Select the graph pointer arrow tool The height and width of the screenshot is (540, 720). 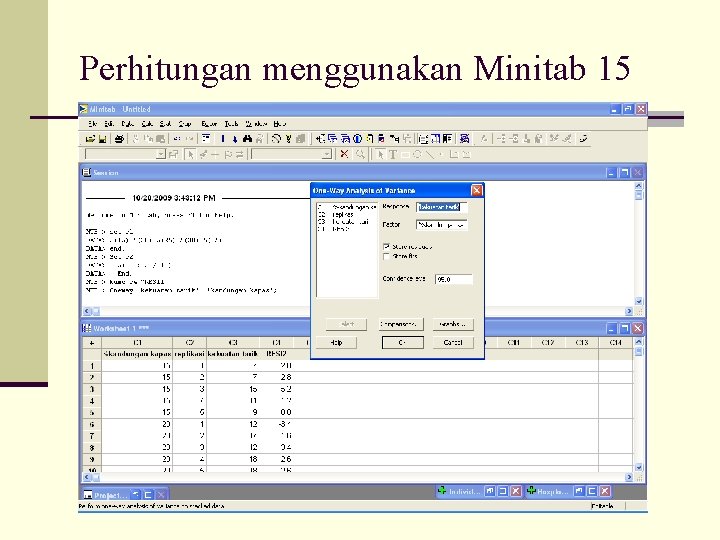coord(380,155)
